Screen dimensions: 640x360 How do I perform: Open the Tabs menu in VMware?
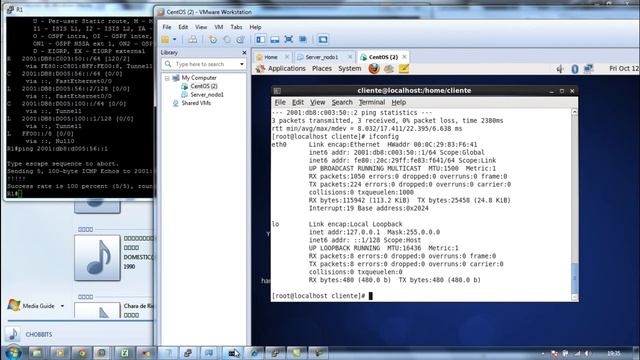(236, 27)
